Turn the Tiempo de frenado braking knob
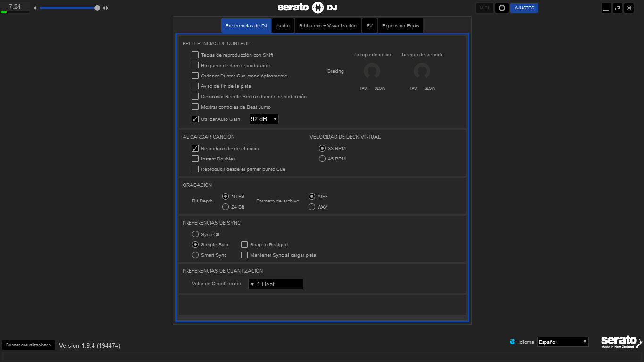644x362 pixels. tap(422, 71)
